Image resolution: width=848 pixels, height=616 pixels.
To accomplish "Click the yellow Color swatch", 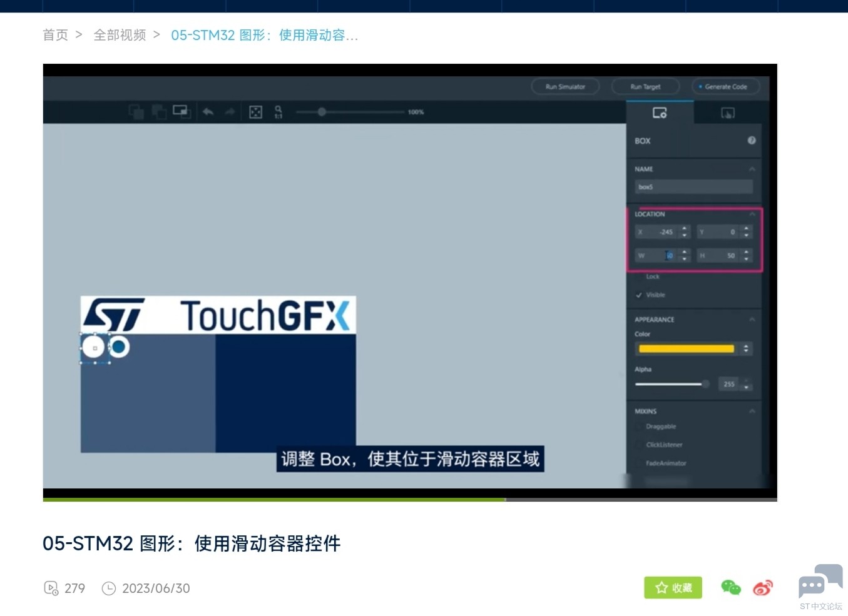I will click(687, 348).
